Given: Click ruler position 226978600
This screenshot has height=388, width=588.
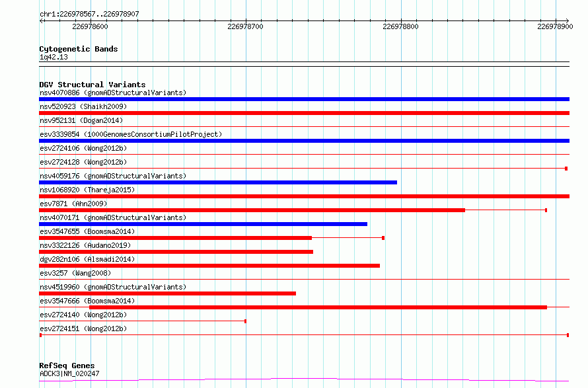Looking at the screenshot, I should point(90,26).
